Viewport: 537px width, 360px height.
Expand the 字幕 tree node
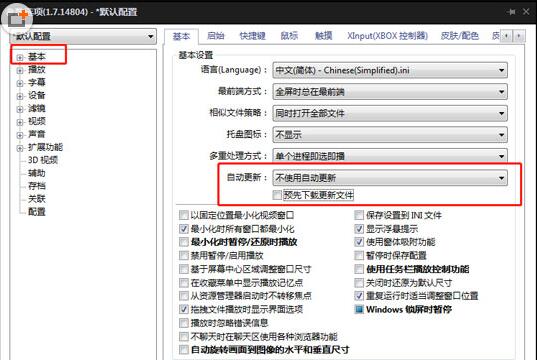tap(20, 83)
